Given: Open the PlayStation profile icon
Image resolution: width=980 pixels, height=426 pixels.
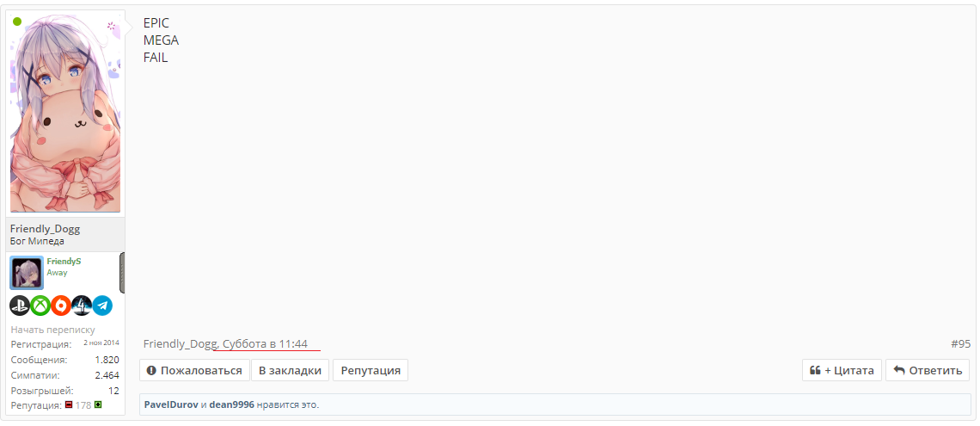Looking at the screenshot, I should (20, 306).
